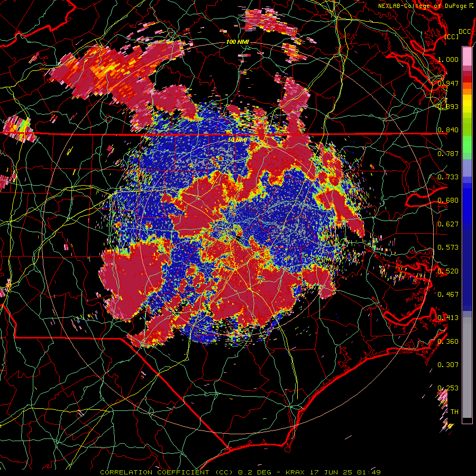Click the 100 NMI range ring label
Image resolution: width=476 pixels, height=476 pixels.
[x=237, y=42]
